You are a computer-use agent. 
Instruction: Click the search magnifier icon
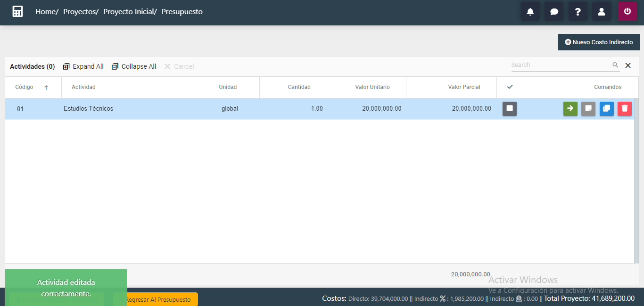click(615, 65)
